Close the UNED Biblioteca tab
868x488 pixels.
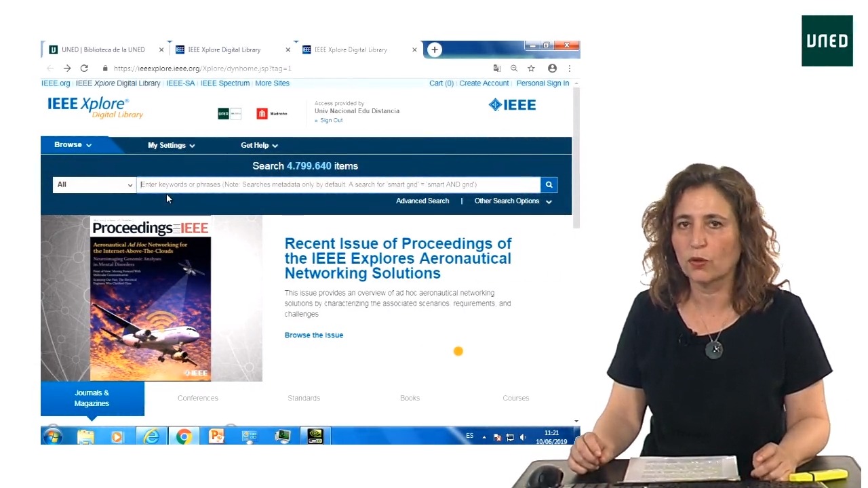[161, 49]
